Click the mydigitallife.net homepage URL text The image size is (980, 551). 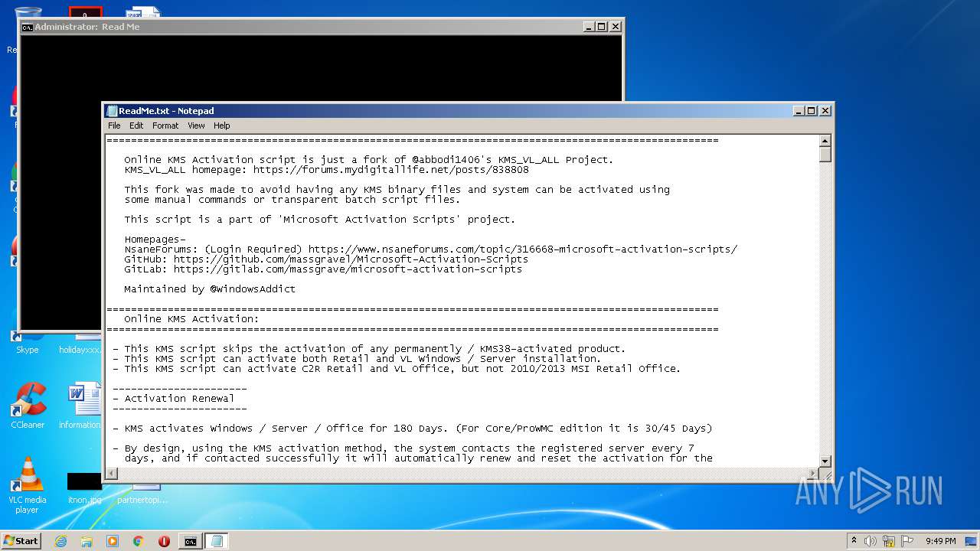click(391, 170)
